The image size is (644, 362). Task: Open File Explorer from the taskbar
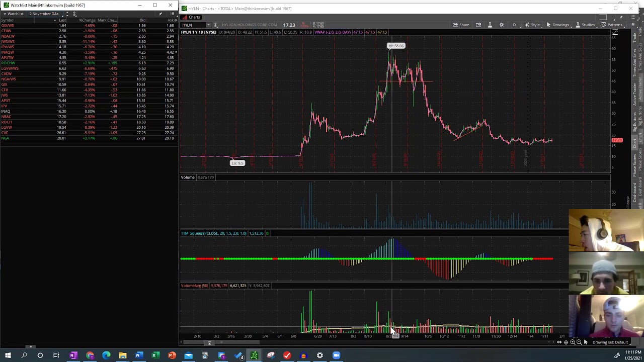pos(122,355)
